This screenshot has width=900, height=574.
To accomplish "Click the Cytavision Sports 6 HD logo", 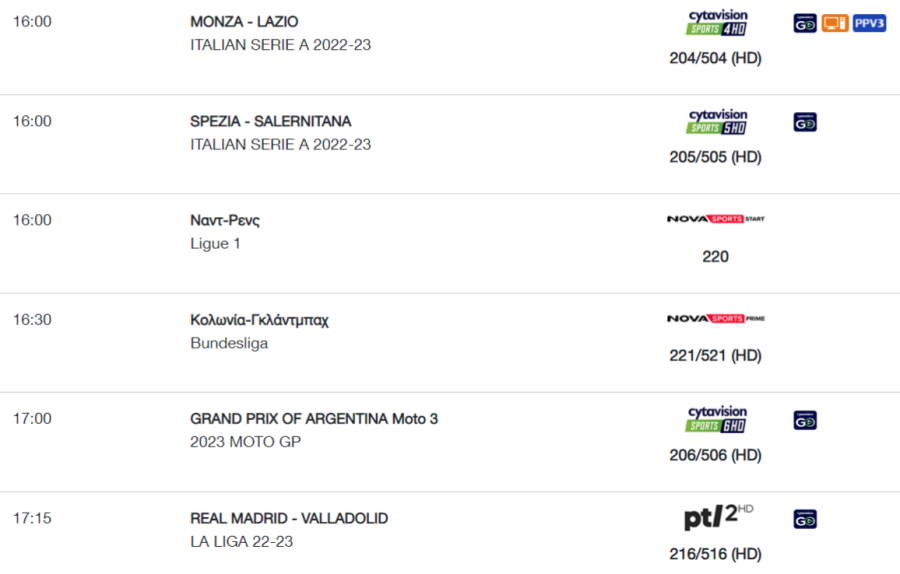I will [717, 420].
